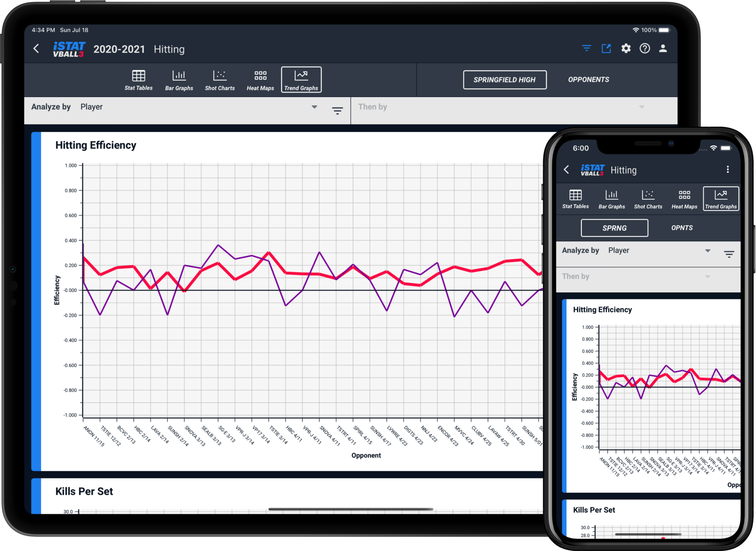Click the export share icon
756x551 pixels.
[x=606, y=48]
